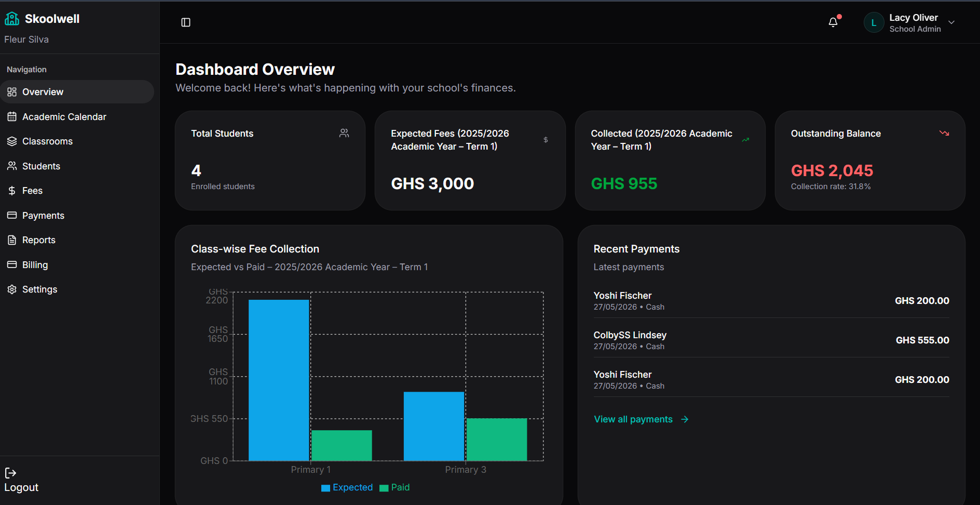Click the dollar icon on Expected Fees card
This screenshot has width=980, height=505.
pyautogui.click(x=546, y=140)
